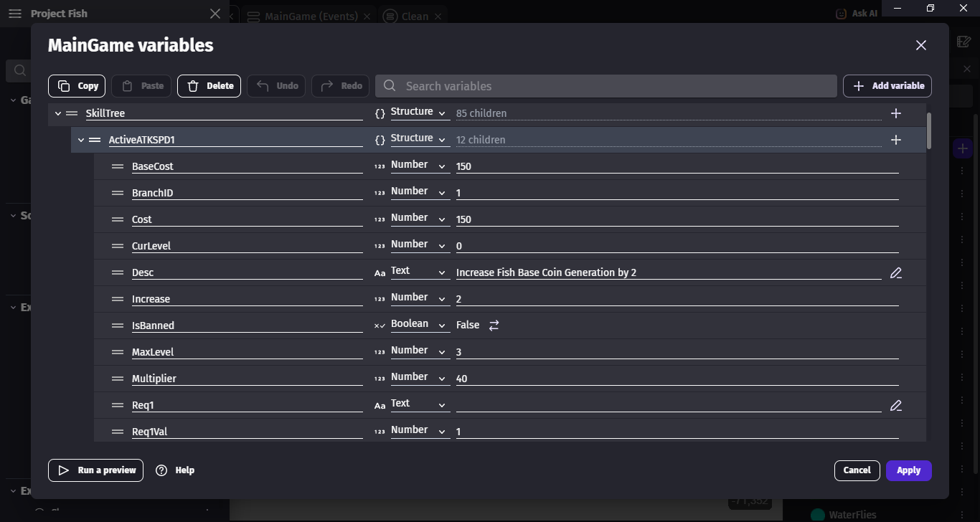Click the pencil edit icon for Req1
Image resolution: width=980 pixels, height=522 pixels.
pyautogui.click(x=895, y=406)
